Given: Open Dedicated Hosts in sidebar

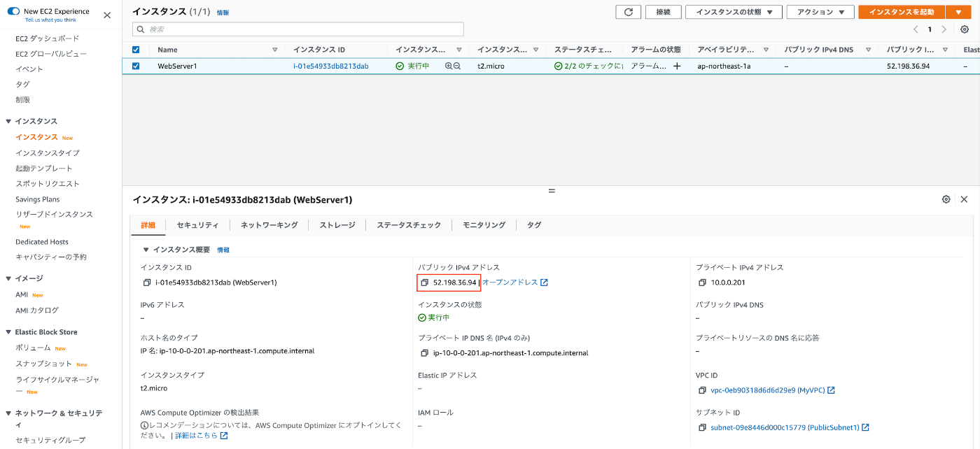Looking at the screenshot, I should tap(42, 242).
